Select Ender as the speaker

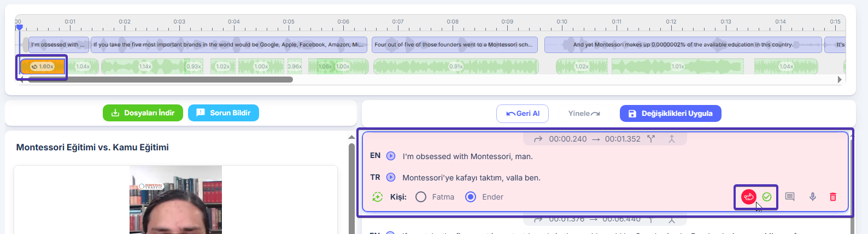[470, 197]
